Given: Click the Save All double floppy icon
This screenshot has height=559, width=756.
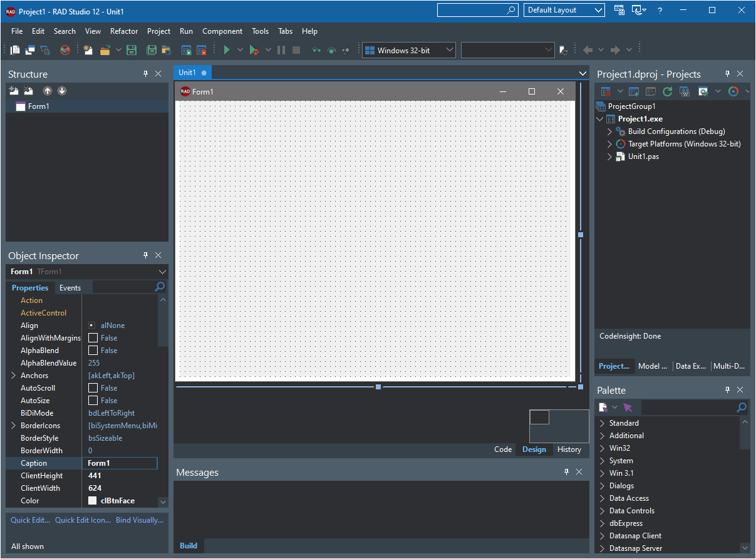Looking at the screenshot, I should [x=151, y=50].
